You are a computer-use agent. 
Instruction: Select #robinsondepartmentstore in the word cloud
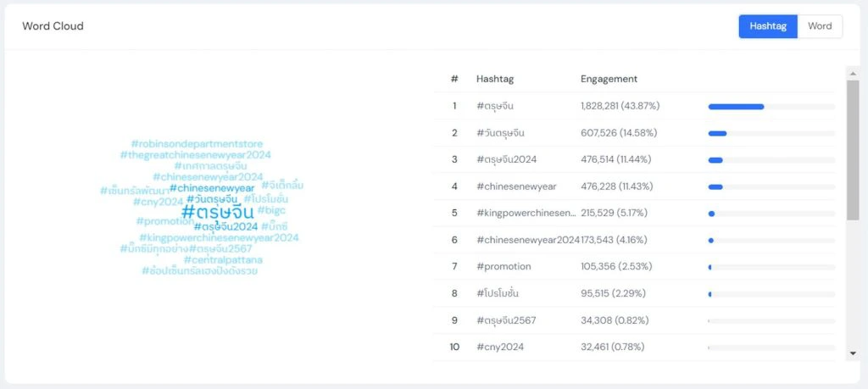[x=197, y=144]
